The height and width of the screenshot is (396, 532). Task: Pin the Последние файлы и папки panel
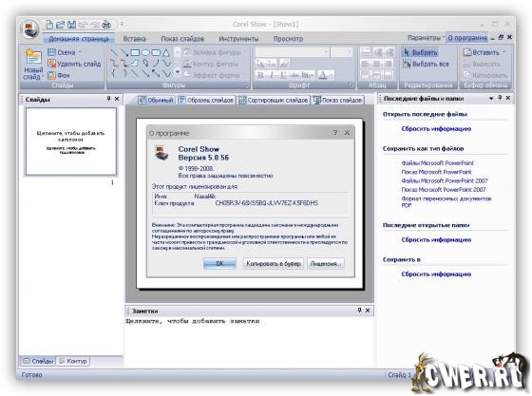[x=500, y=98]
